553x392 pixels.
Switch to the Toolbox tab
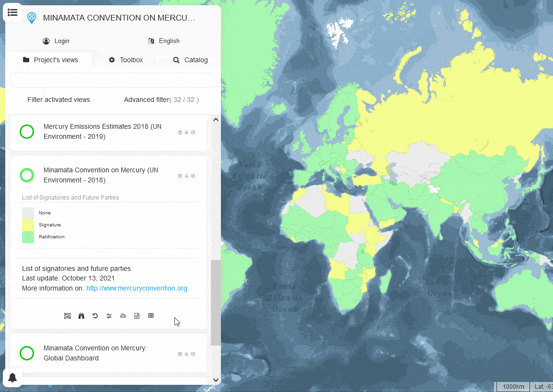(x=126, y=60)
